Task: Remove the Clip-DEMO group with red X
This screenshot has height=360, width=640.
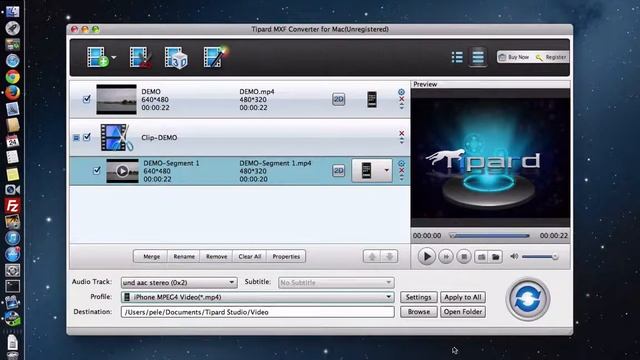Action: coord(402,133)
